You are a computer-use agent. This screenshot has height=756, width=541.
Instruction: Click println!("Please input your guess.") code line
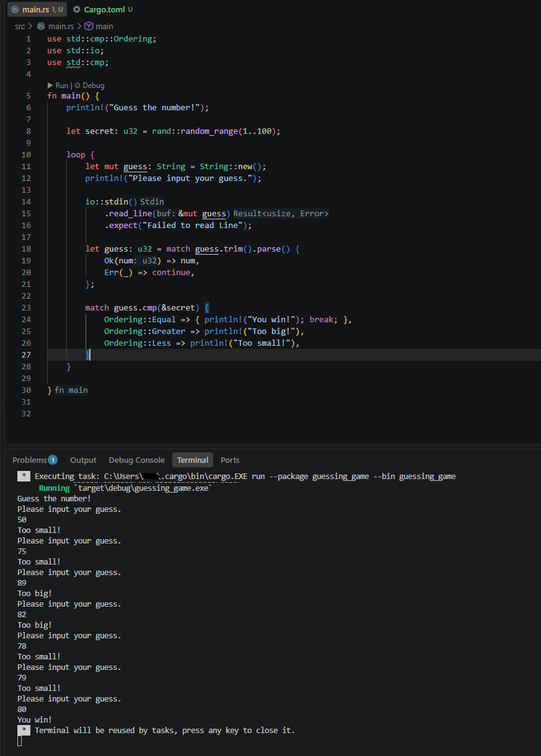(174, 178)
